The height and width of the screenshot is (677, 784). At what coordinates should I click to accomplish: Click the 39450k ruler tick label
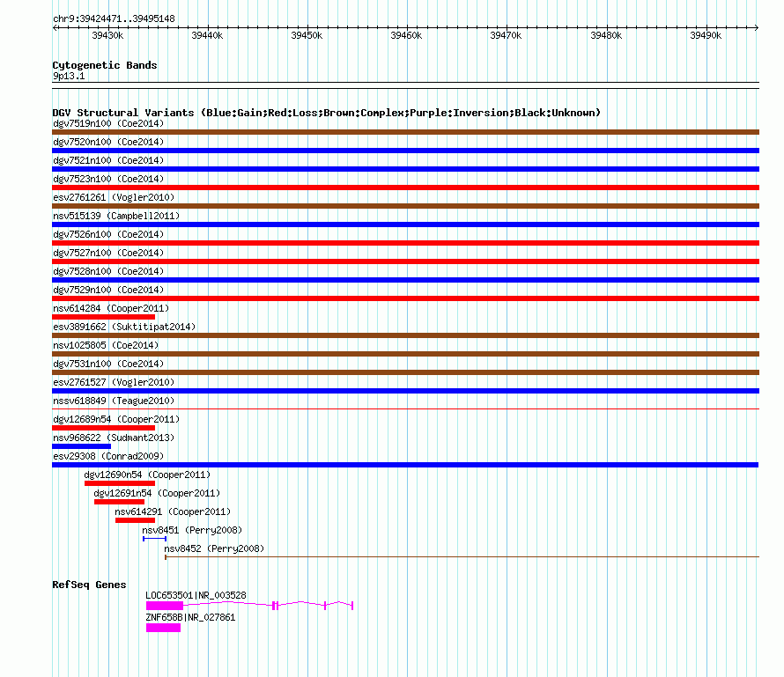pyautogui.click(x=307, y=35)
